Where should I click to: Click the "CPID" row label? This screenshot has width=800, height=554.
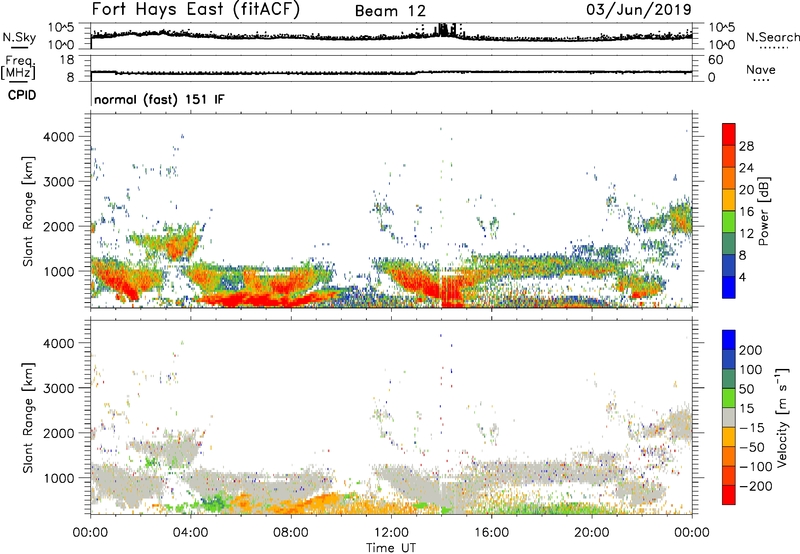tap(22, 95)
